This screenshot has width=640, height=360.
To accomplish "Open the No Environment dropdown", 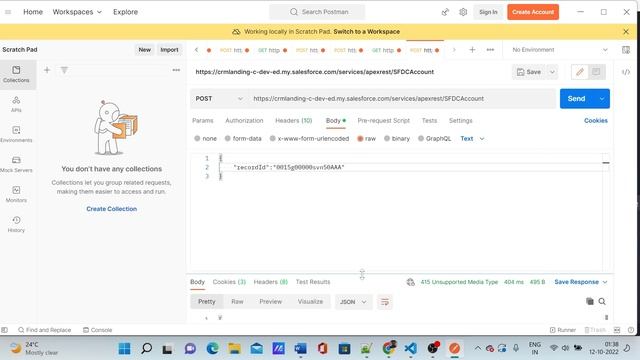I will pyautogui.click(x=560, y=50).
